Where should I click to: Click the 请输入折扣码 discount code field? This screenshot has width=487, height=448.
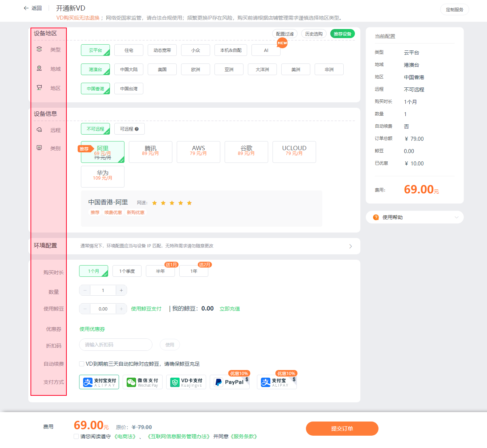point(116,345)
